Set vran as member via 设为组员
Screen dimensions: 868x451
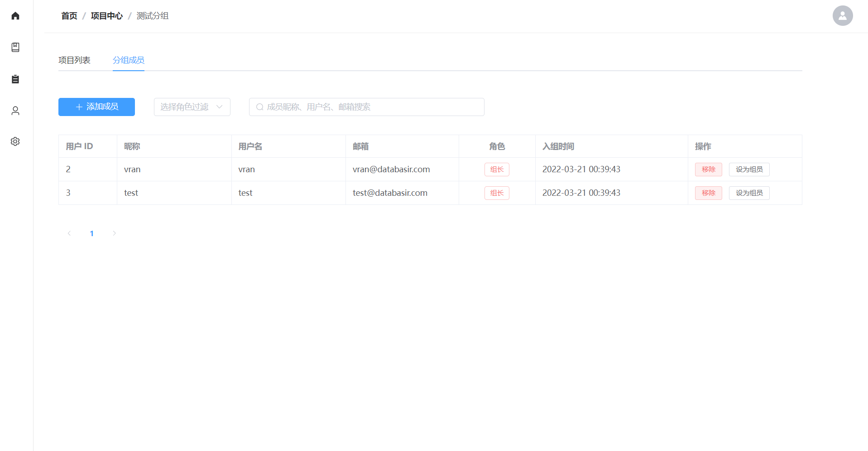click(x=749, y=170)
